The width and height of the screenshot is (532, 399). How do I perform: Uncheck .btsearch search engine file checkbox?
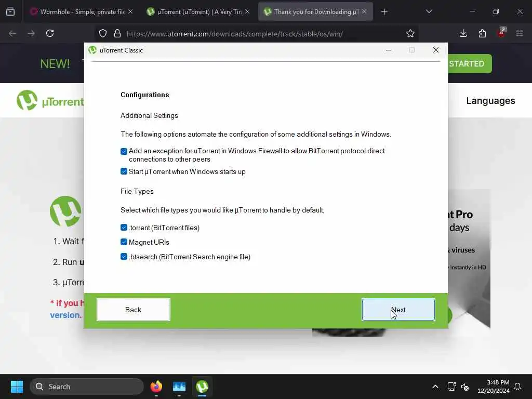[x=124, y=257]
